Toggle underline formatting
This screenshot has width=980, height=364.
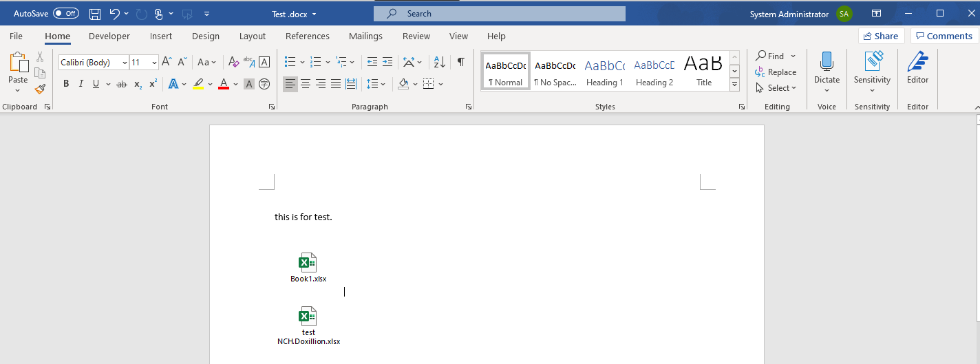click(96, 84)
